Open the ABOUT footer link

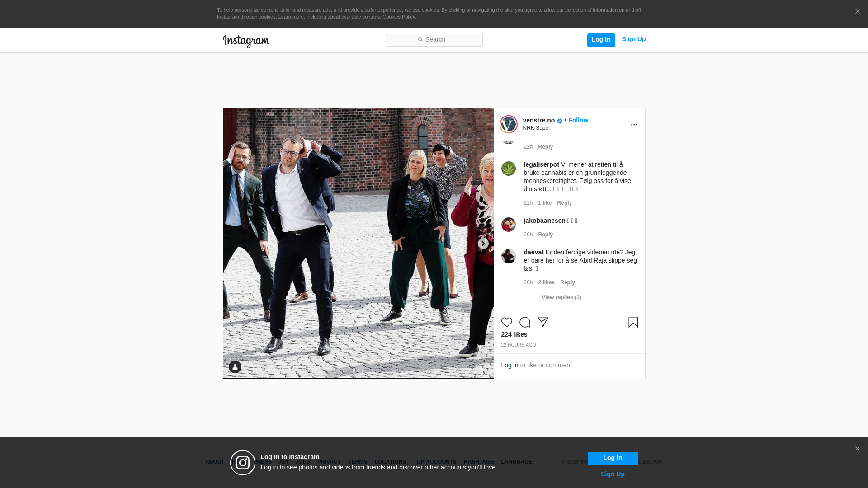coord(214,462)
